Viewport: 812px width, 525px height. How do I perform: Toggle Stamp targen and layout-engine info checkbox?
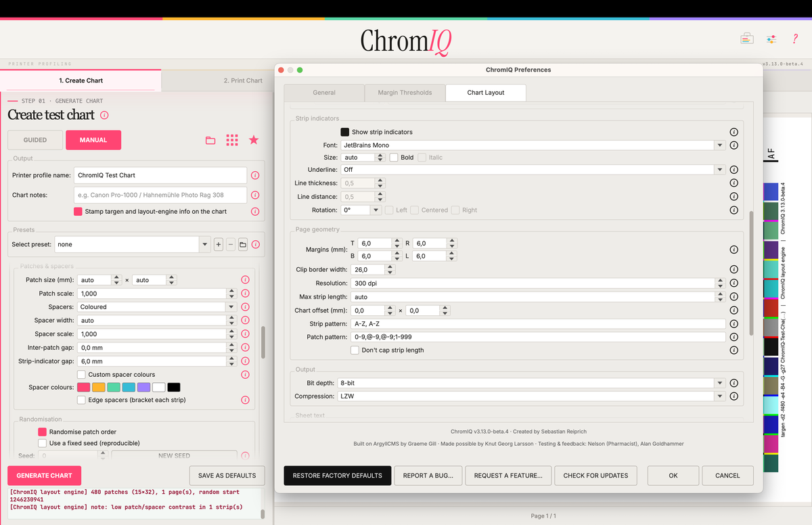coord(78,212)
